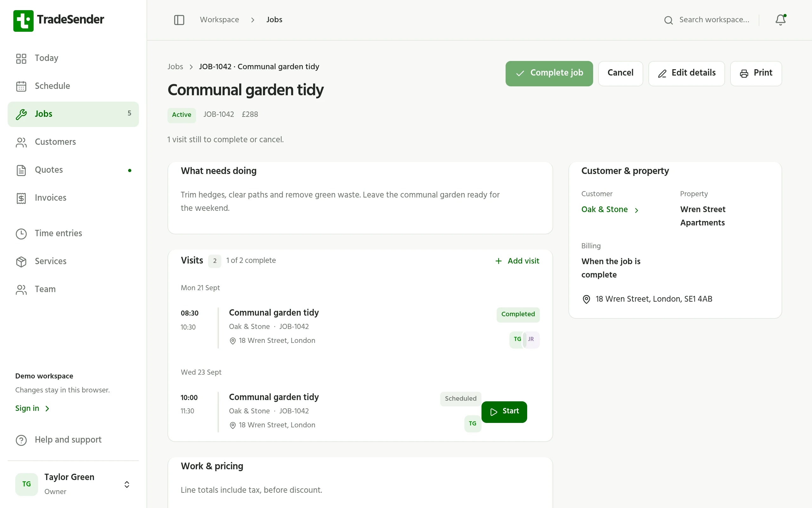Image resolution: width=812 pixels, height=508 pixels.
Task: Open Quotes from the sidebar
Action: point(73,170)
